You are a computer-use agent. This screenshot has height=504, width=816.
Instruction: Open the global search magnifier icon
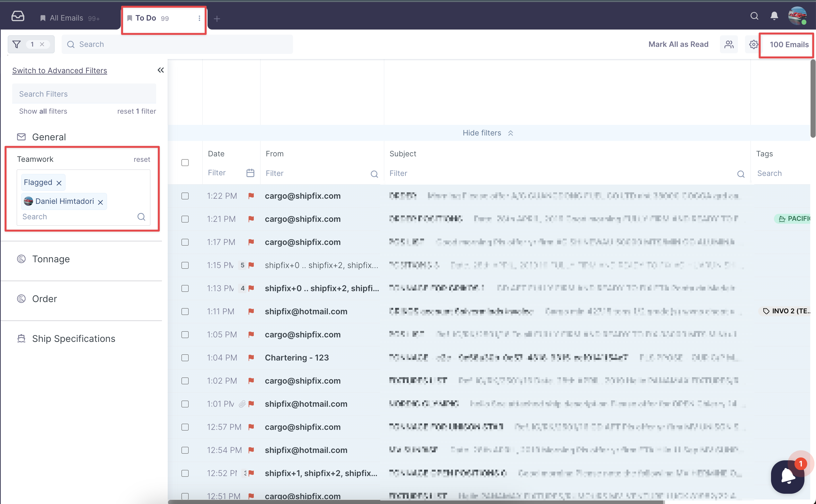point(754,16)
